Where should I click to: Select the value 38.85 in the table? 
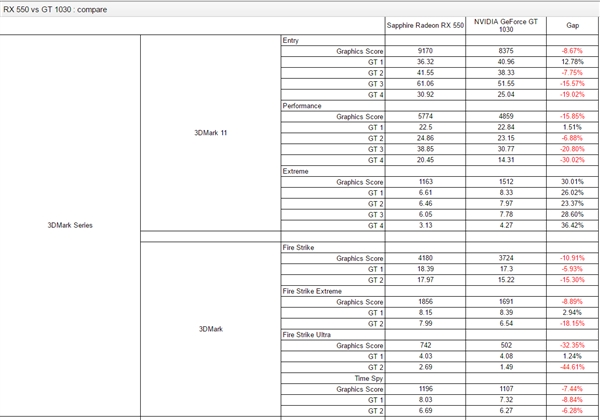pos(425,149)
